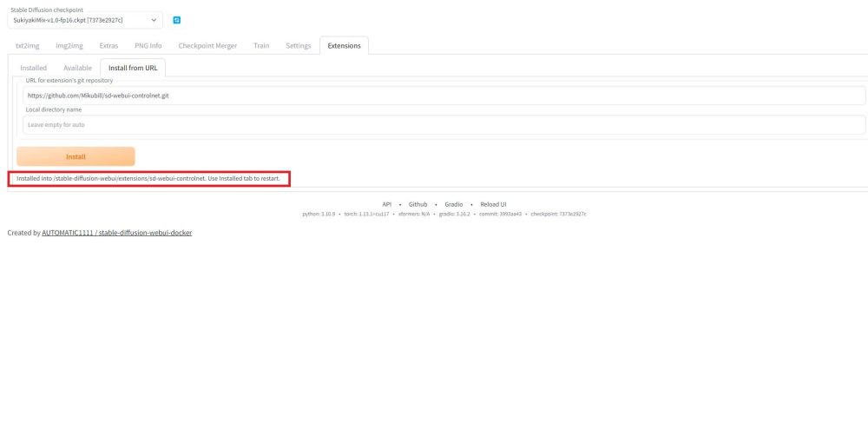Open the API link in footer
The height and width of the screenshot is (430, 868).
tap(387, 204)
